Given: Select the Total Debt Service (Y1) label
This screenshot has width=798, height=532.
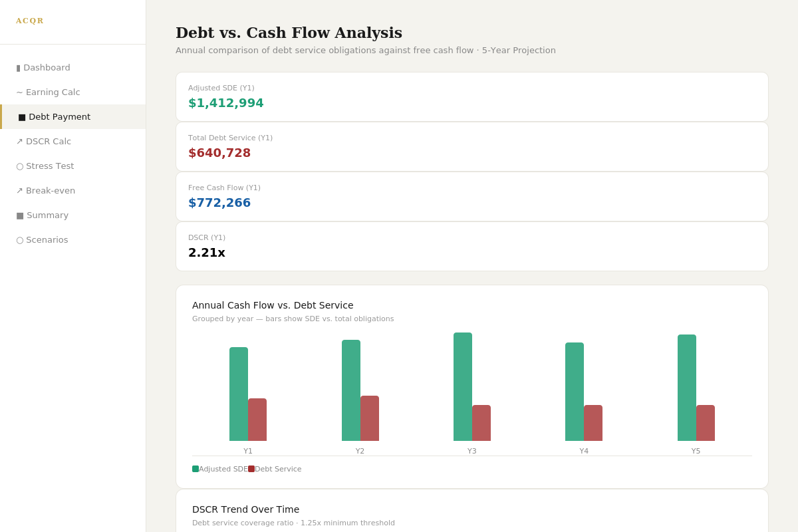Looking at the screenshot, I should (x=230, y=138).
